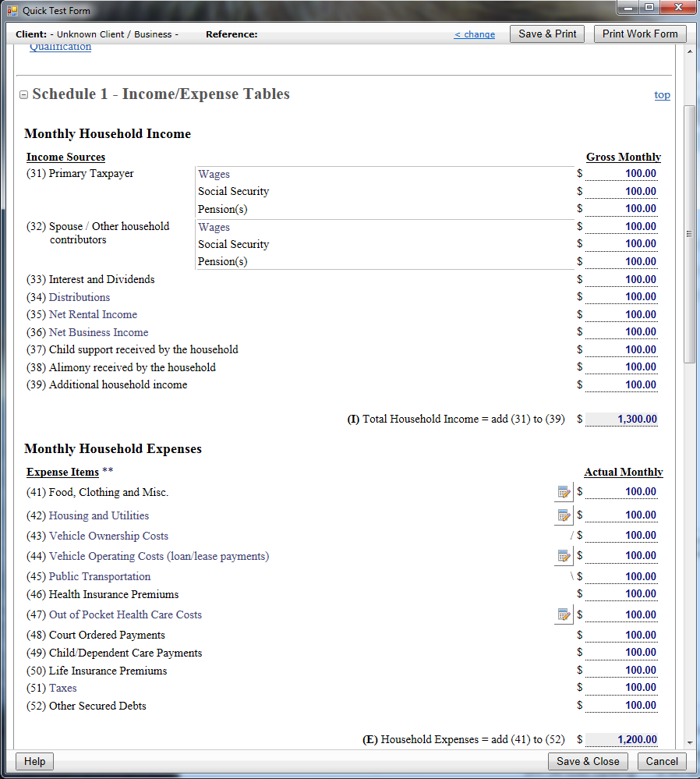Open calculator for Food, Clothing and Misc.
Image resolution: width=700 pixels, height=779 pixels.
(564, 492)
